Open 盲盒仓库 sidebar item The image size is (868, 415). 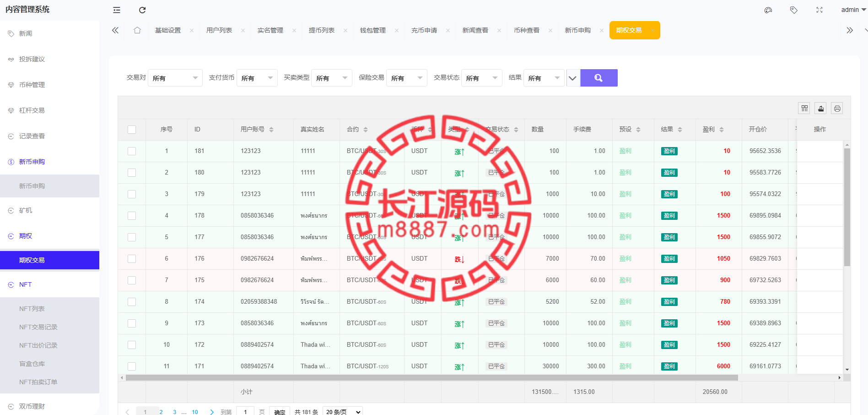point(49,364)
